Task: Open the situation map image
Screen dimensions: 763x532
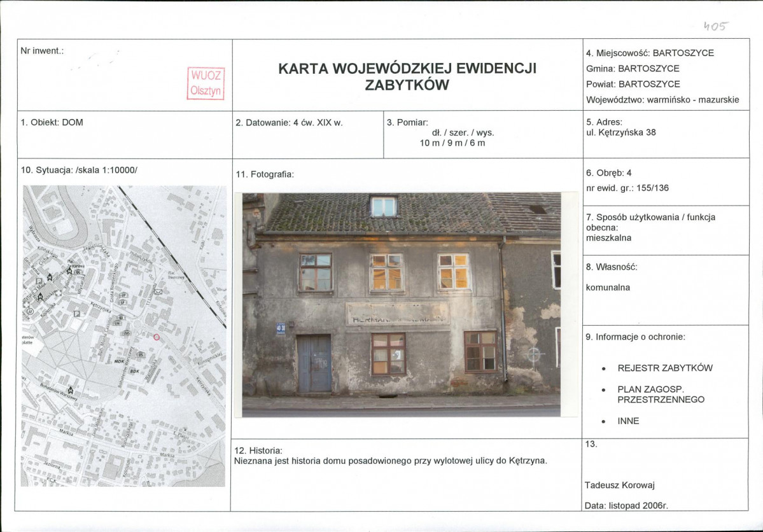Action: point(123,336)
